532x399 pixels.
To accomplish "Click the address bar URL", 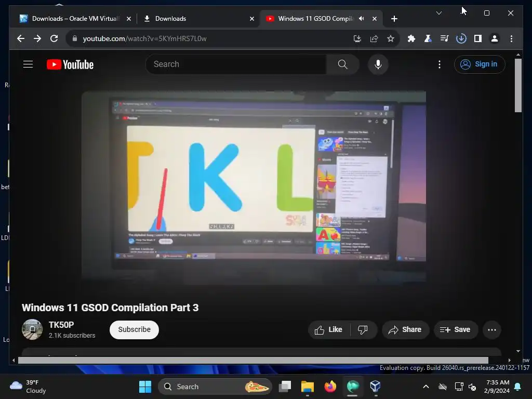I will pos(144,38).
